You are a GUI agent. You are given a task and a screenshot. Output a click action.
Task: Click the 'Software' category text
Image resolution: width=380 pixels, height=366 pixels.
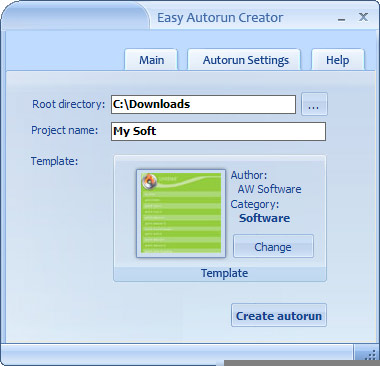(x=265, y=218)
